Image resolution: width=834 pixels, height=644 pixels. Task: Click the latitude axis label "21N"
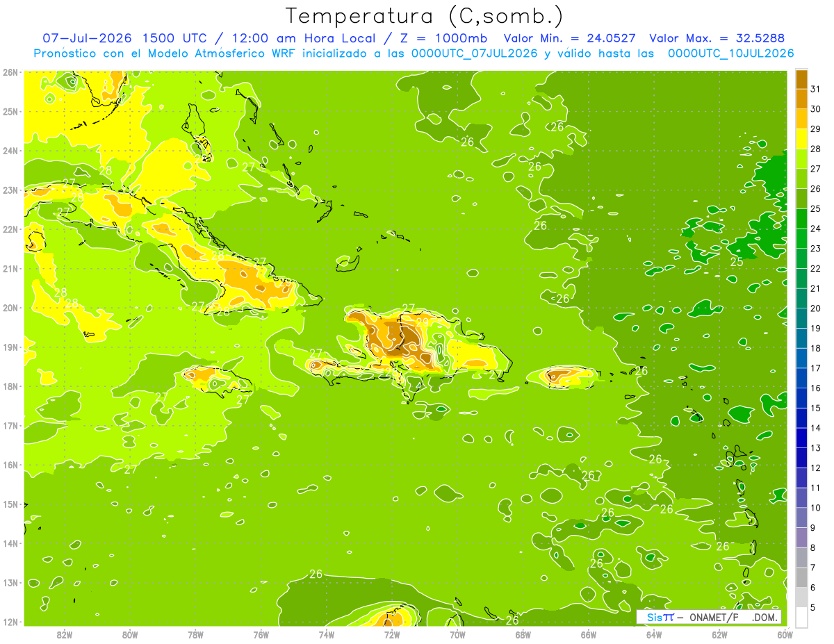[x=10, y=268]
